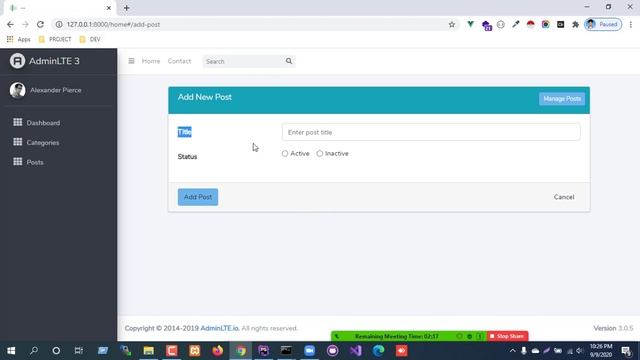640x360 pixels.
Task: Select the Inactive status radio button
Action: pos(320,153)
